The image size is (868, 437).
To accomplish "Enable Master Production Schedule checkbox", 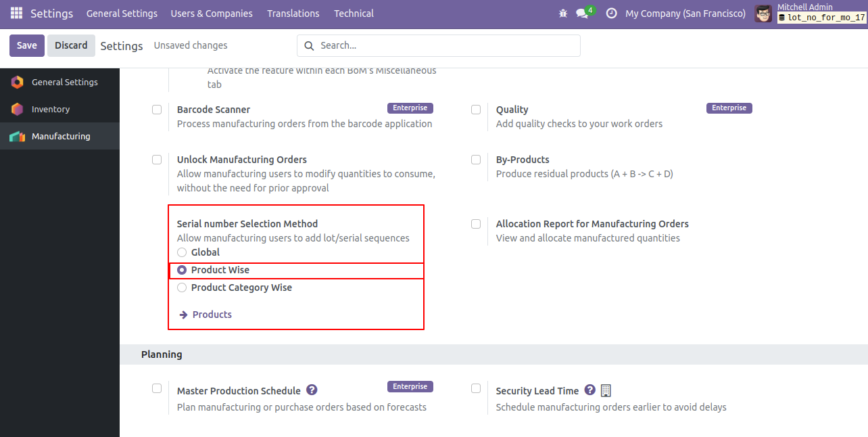I will (x=157, y=388).
